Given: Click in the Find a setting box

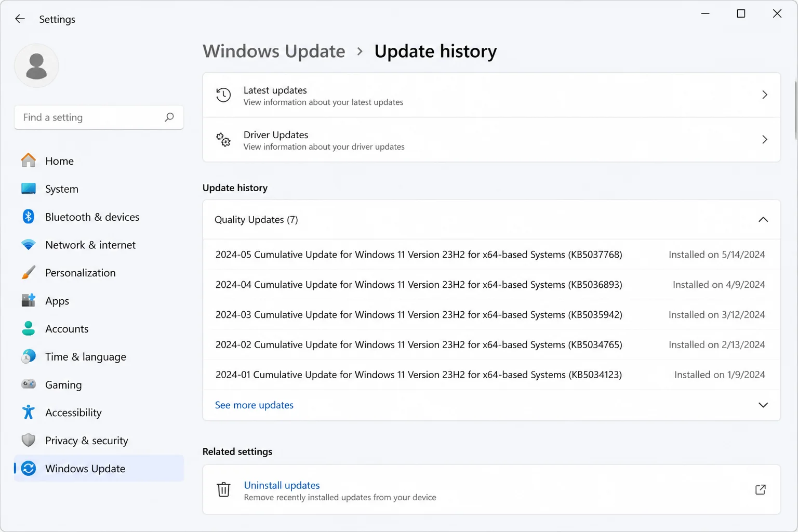Looking at the screenshot, I should tap(99, 117).
